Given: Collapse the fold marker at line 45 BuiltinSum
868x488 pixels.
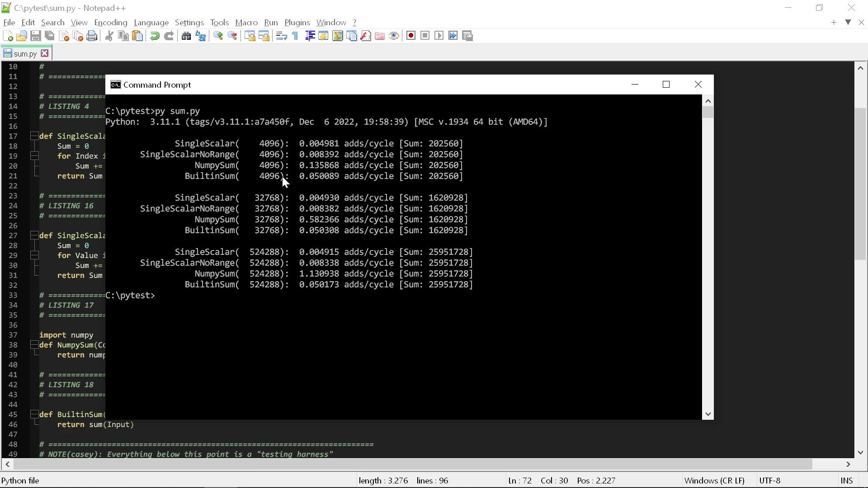Looking at the screenshot, I should coord(34,414).
